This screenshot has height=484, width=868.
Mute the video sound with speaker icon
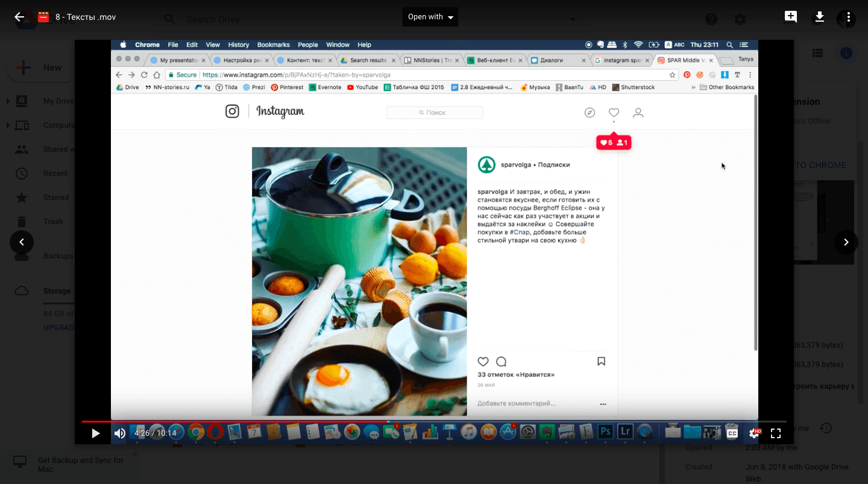120,433
